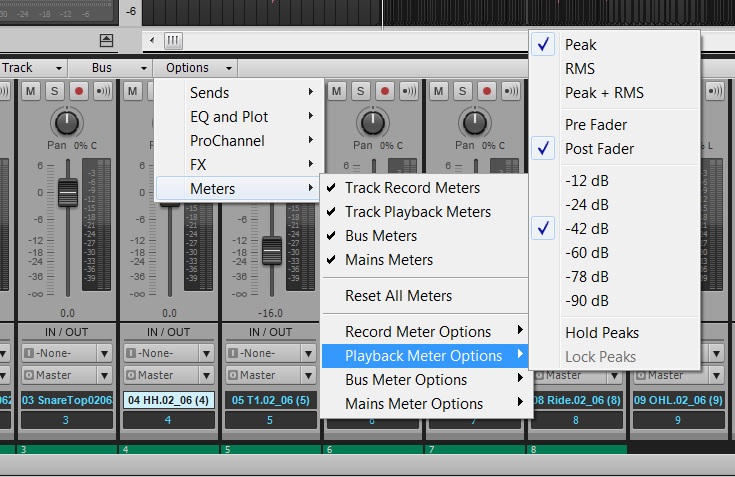Open the Sends submenu
The width and height of the screenshot is (735, 477).
(x=238, y=93)
